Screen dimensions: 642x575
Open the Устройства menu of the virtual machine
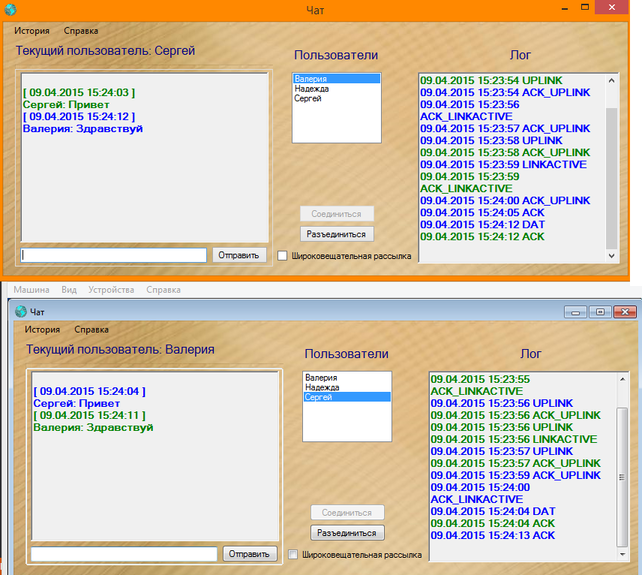[111, 290]
